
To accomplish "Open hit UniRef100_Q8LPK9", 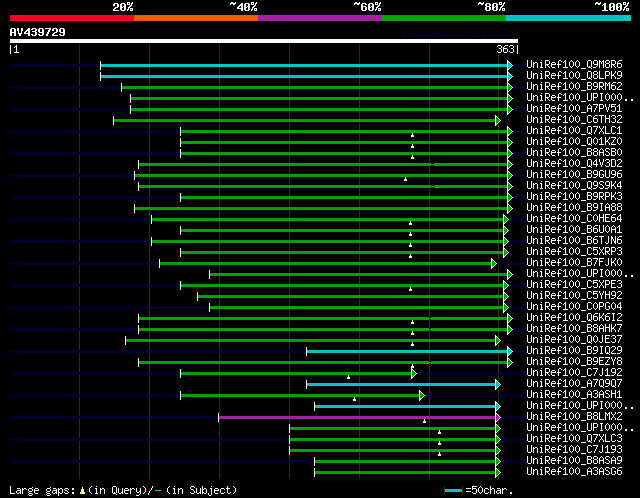I will (574, 75).
